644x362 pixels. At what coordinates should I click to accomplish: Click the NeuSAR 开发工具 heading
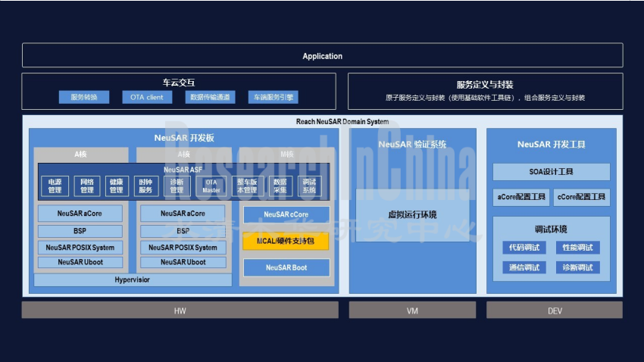click(551, 145)
